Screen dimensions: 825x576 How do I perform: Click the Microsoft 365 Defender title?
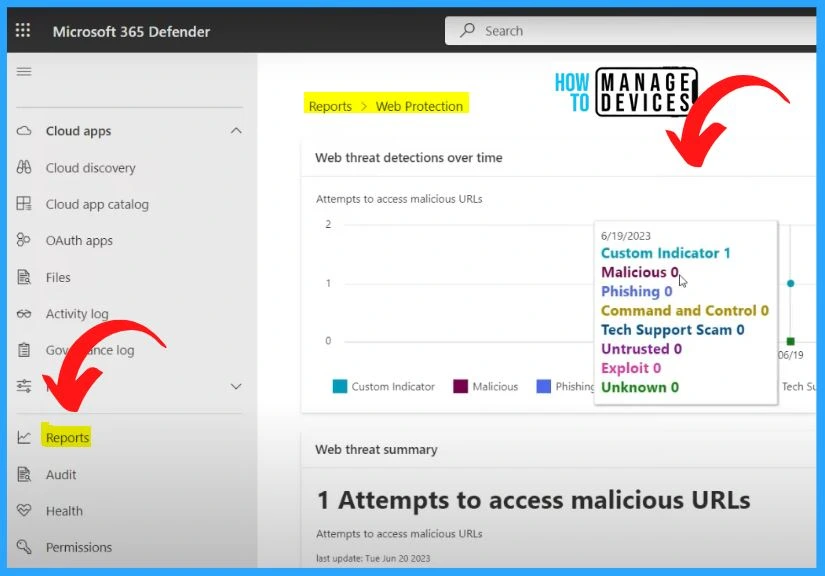point(132,32)
